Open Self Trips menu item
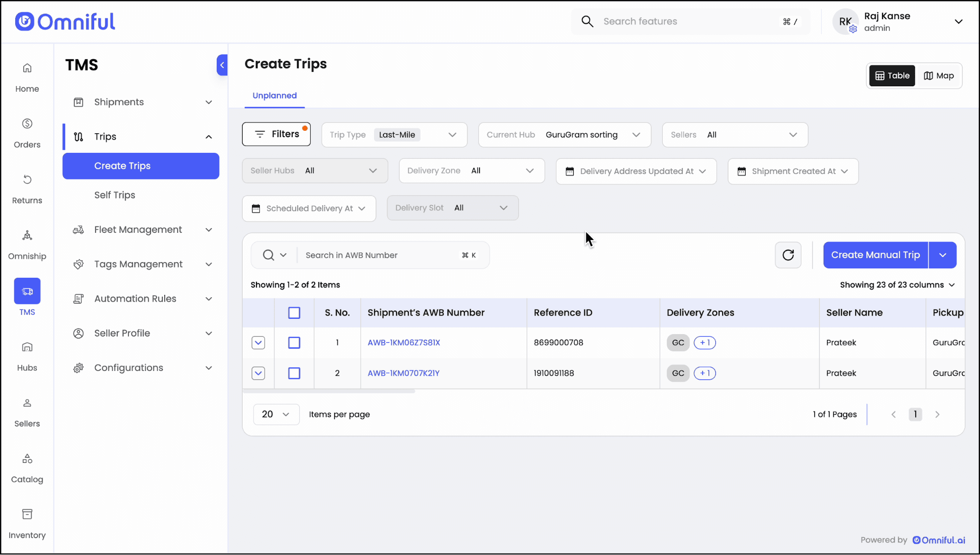The height and width of the screenshot is (555, 980). tap(115, 195)
